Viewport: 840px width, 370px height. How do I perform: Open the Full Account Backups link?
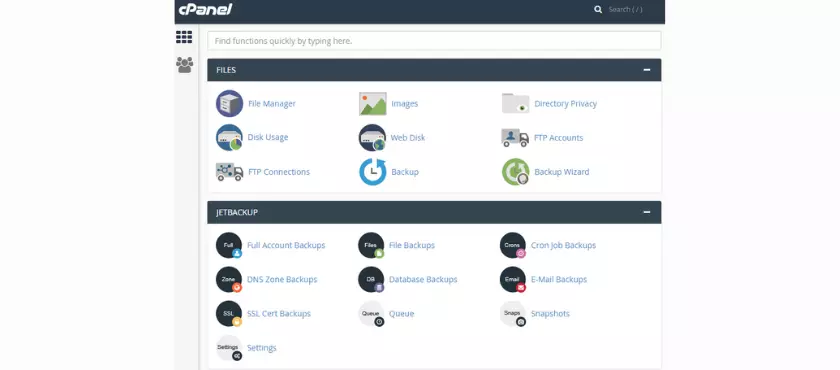[286, 245]
